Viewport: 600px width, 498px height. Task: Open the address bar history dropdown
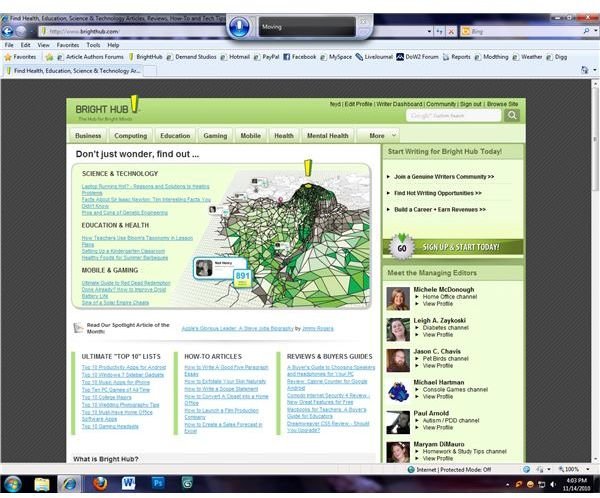point(429,31)
